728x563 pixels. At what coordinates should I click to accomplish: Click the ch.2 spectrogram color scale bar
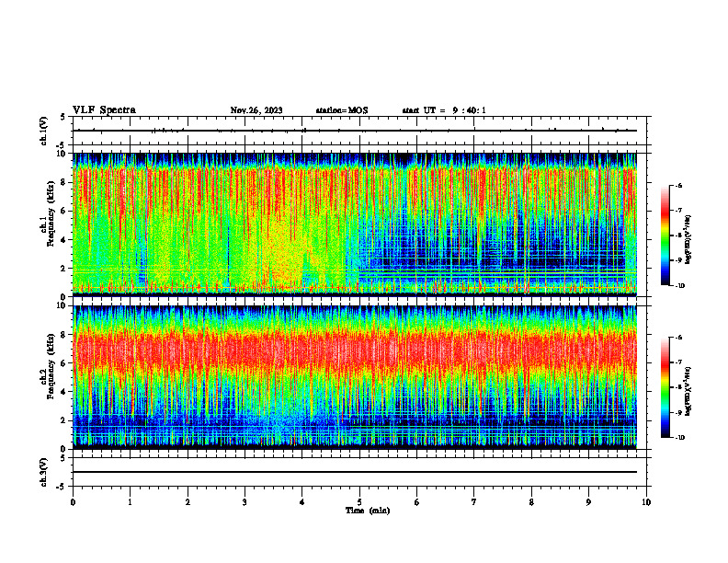[665, 387]
